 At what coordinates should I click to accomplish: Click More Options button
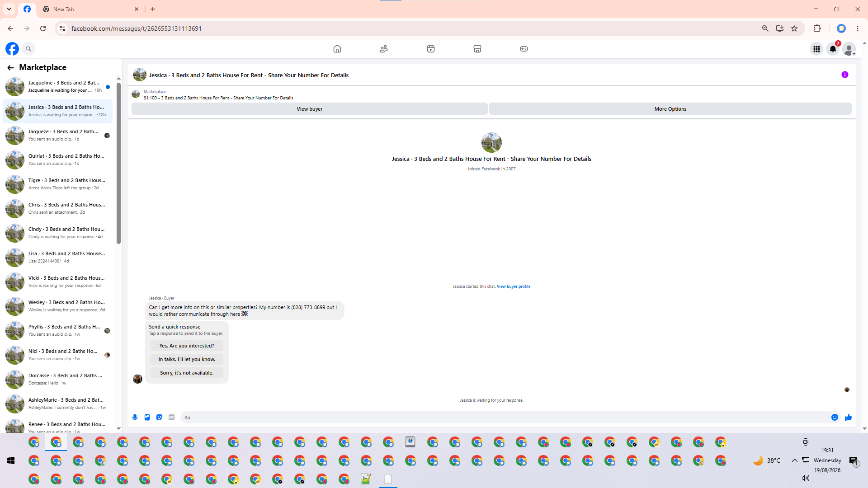pos(670,109)
